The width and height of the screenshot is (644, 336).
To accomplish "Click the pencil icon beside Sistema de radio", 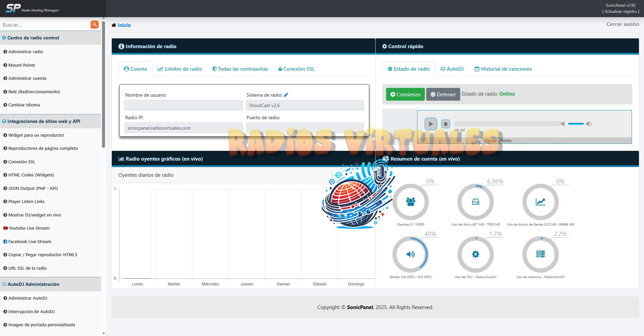I will click(x=286, y=95).
